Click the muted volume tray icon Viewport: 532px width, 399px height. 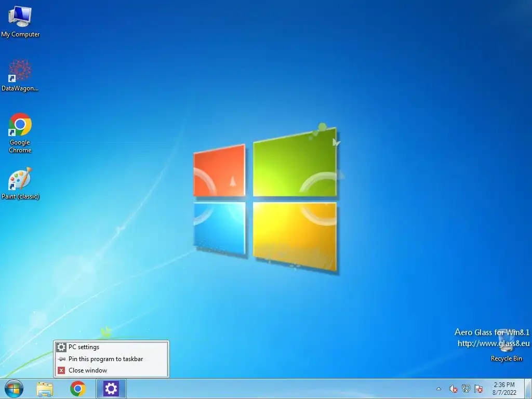click(453, 389)
